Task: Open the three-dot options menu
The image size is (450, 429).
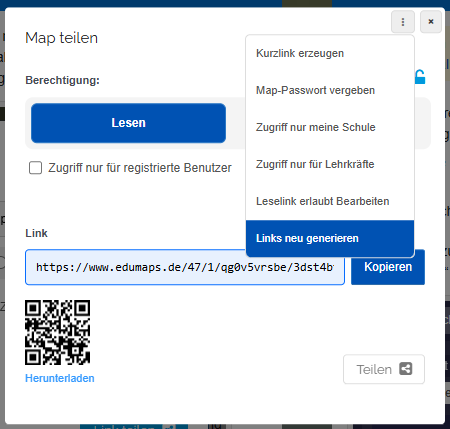Action: pos(403,22)
